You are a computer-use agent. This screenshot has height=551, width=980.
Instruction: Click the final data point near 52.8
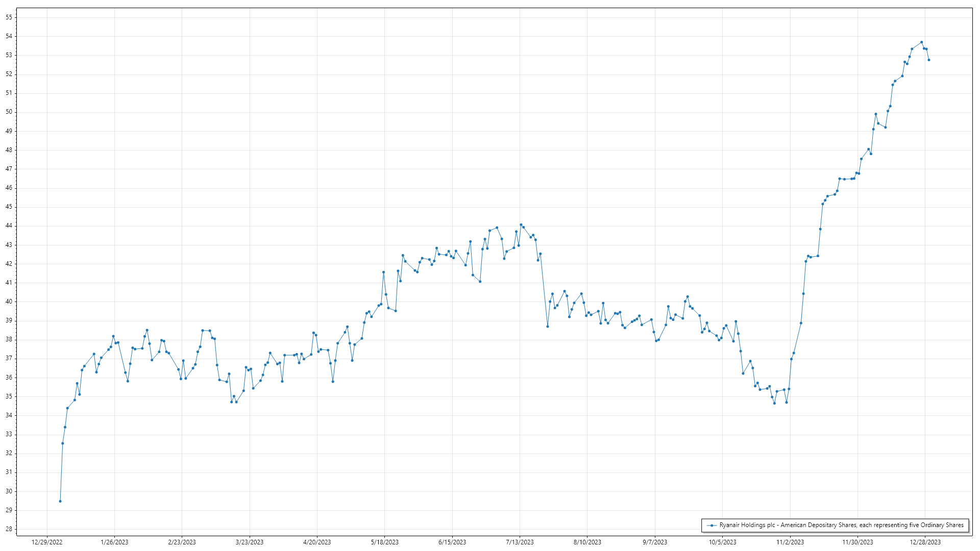point(928,60)
